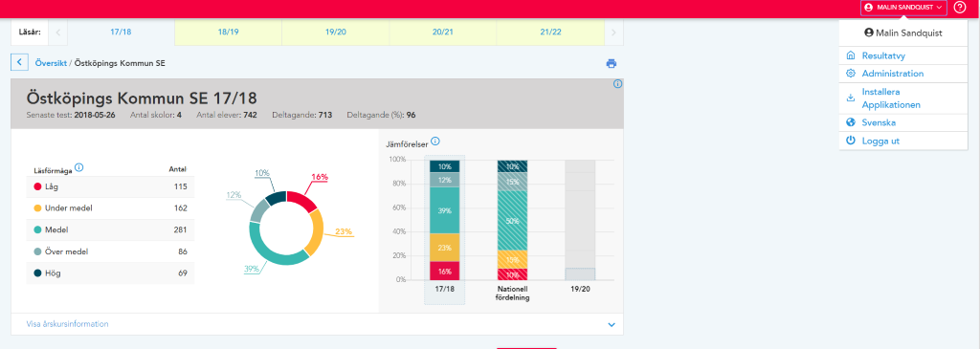Click the printer icon
980x349 pixels.
[x=611, y=63]
